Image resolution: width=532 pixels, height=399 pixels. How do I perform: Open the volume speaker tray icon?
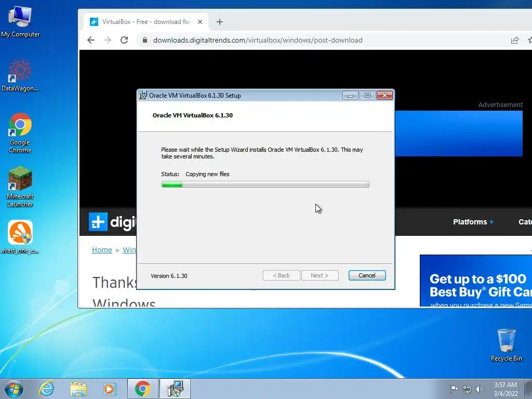click(480, 389)
